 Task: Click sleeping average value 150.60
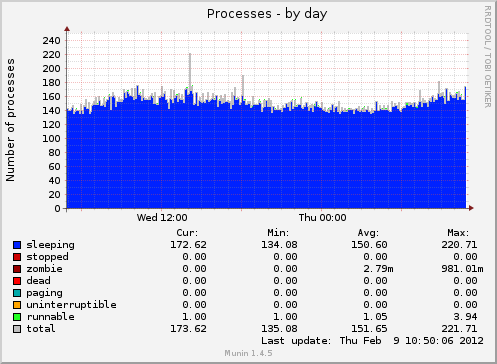369,245
